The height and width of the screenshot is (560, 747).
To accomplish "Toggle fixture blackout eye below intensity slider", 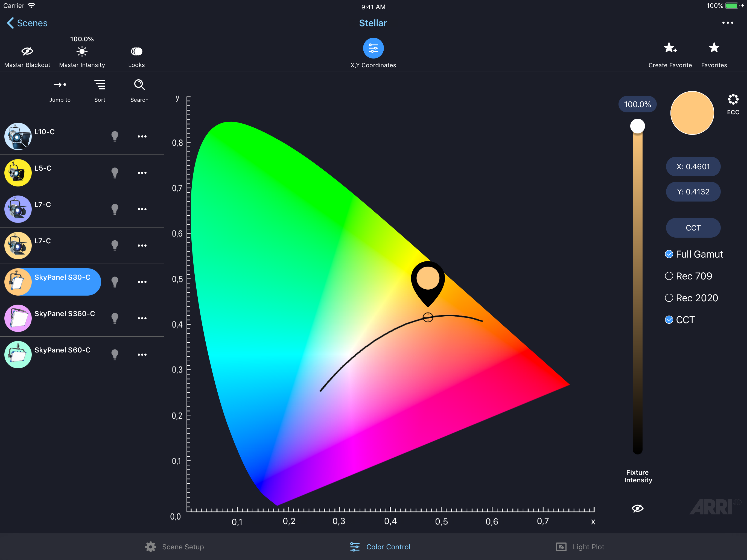I will [637, 508].
